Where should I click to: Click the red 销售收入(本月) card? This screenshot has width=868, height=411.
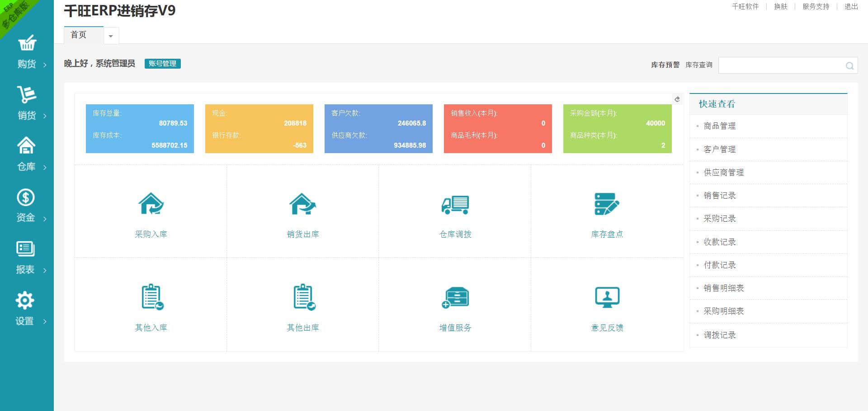click(x=498, y=129)
